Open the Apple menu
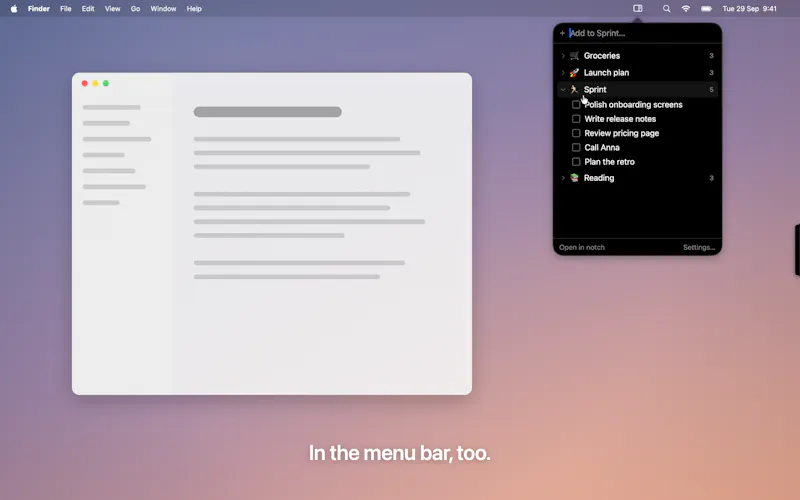The height and width of the screenshot is (500, 800). pyautogui.click(x=14, y=9)
